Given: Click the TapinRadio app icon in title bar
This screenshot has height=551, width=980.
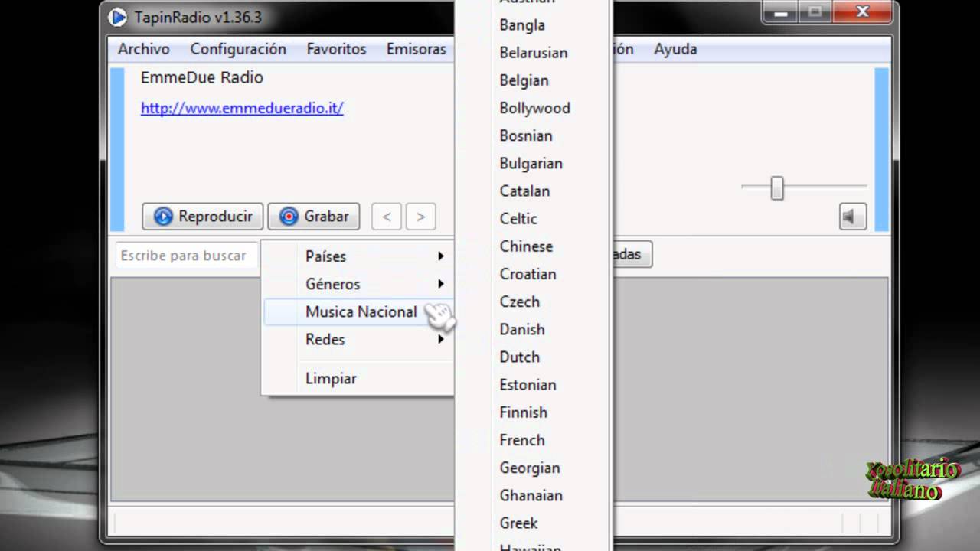Looking at the screenshot, I should (117, 17).
